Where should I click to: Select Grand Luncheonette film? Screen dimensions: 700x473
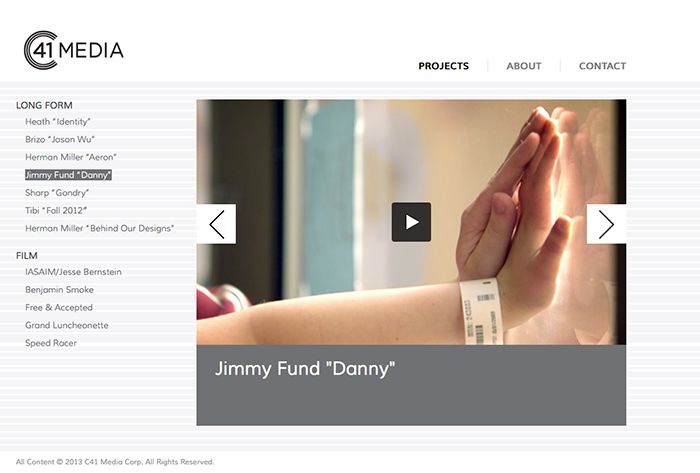coord(67,325)
